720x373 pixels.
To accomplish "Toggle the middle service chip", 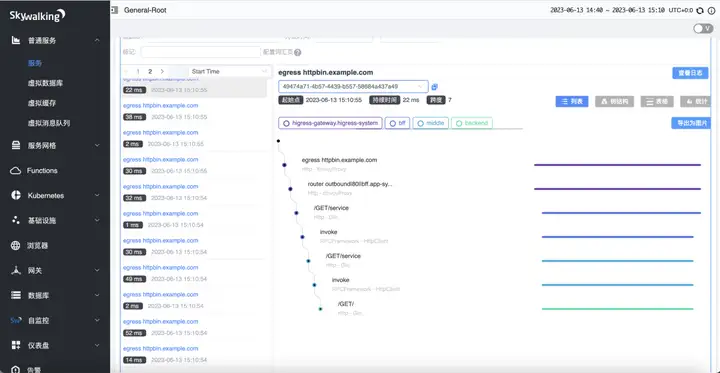I will point(430,123).
